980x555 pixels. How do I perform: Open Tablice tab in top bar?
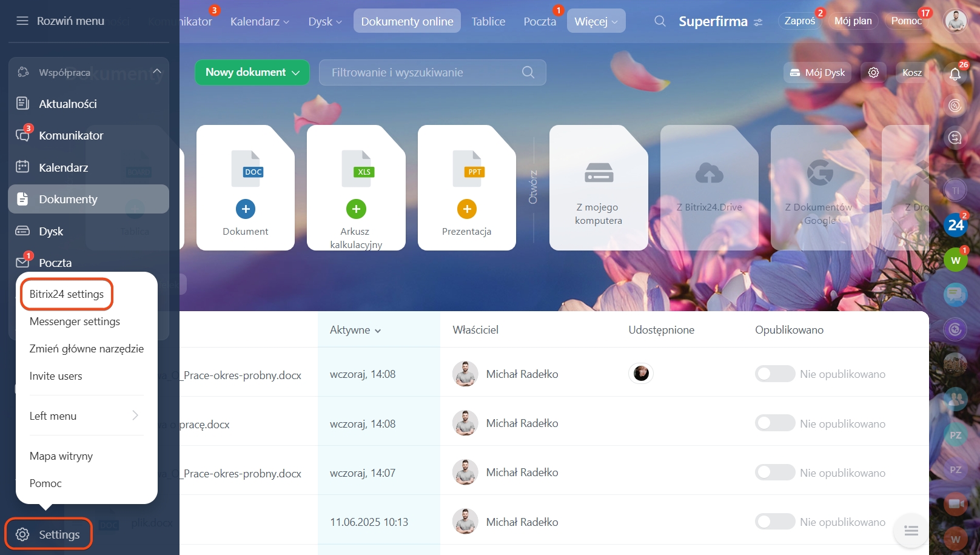[488, 21]
